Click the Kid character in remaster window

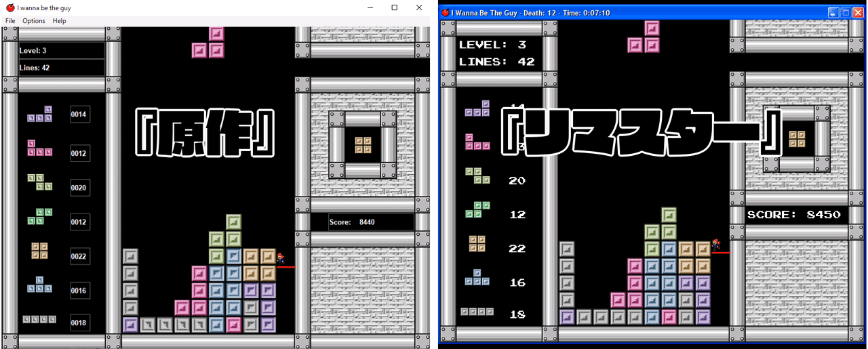click(x=716, y=244)
